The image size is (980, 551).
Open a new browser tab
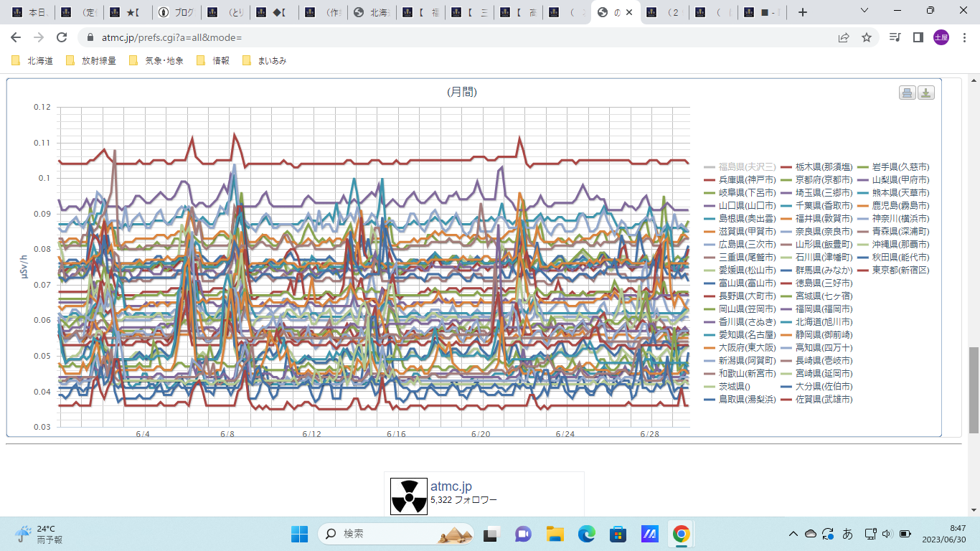click(803, 12)
